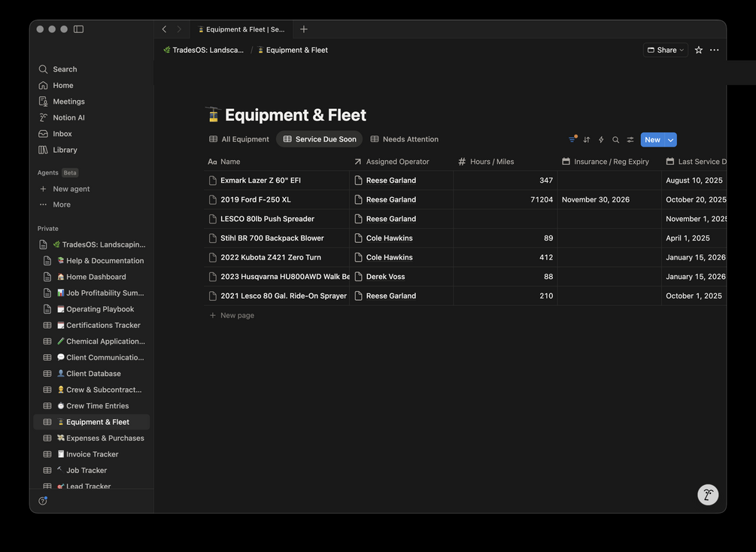
Task: Switch to the Needs Attention view tab
Action: point(404,139)
